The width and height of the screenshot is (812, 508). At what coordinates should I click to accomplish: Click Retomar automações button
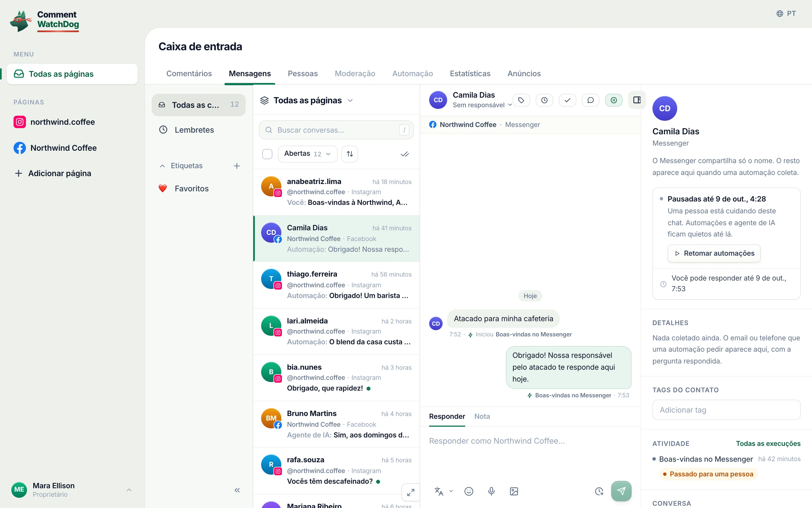pyautogui.click(x=714, y=253)
